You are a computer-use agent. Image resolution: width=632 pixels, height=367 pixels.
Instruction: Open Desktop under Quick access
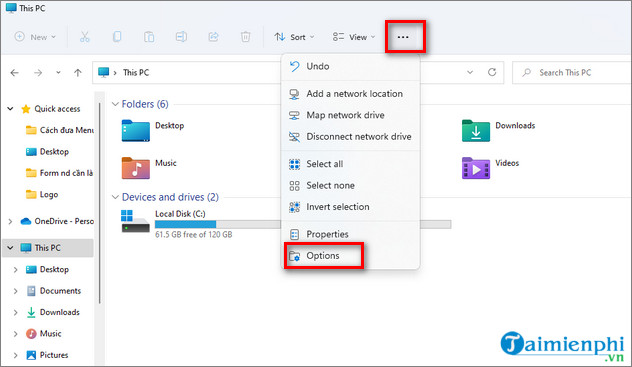47,151
